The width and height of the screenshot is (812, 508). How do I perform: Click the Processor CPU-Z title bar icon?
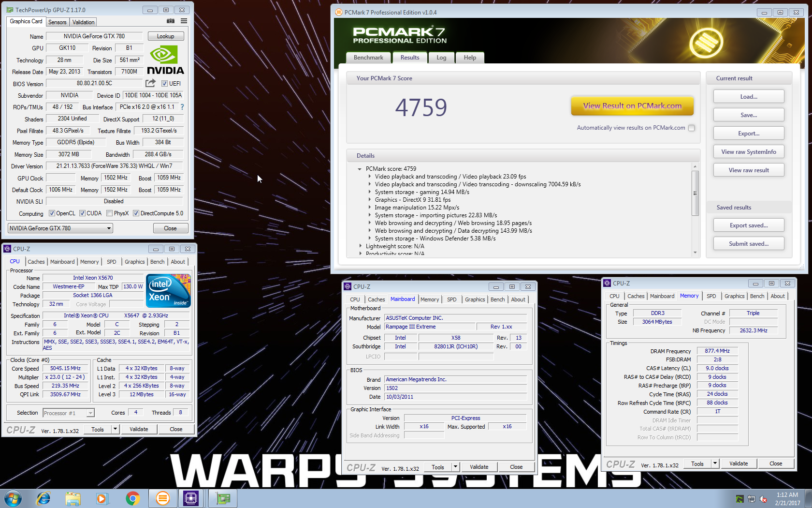7,249
